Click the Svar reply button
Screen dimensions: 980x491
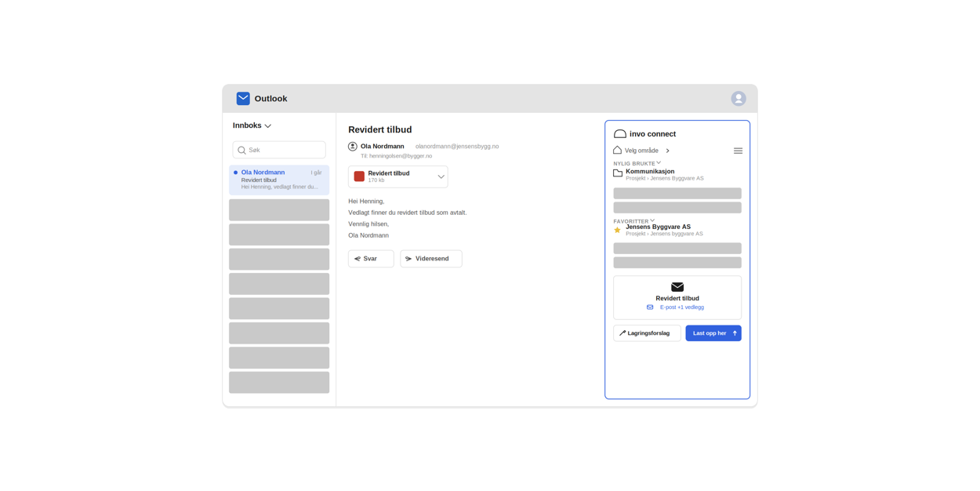point(371,259)
